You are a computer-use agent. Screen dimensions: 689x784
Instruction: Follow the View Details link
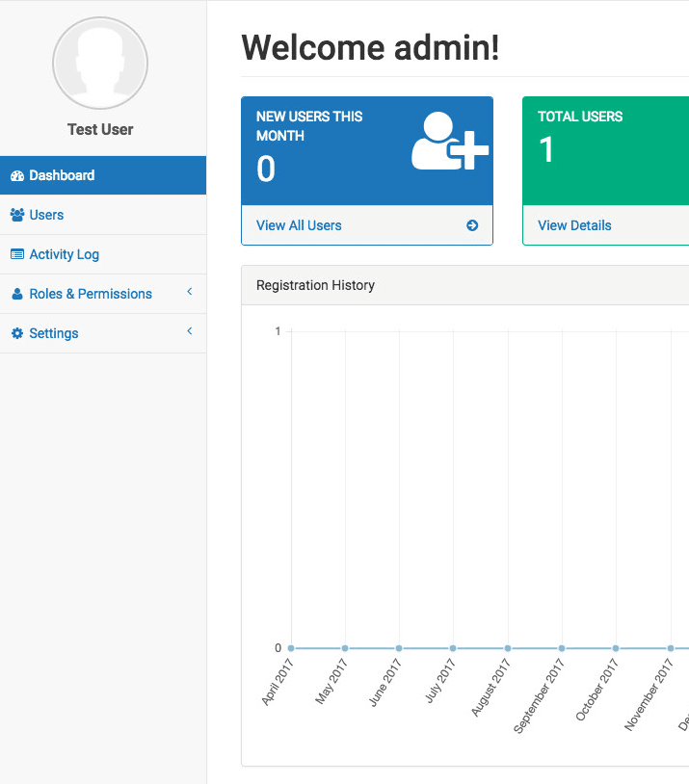[x=574, y=225]
